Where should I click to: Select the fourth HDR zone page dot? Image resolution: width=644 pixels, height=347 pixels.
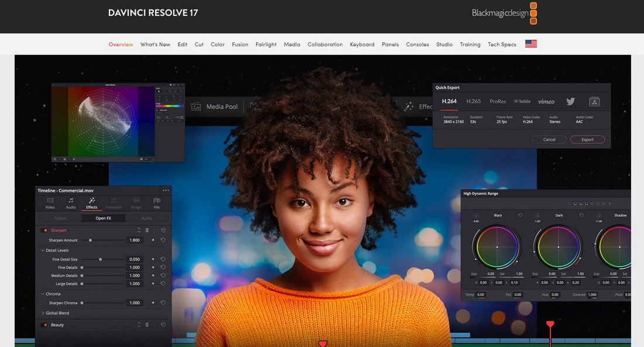(x=592, y=204)
